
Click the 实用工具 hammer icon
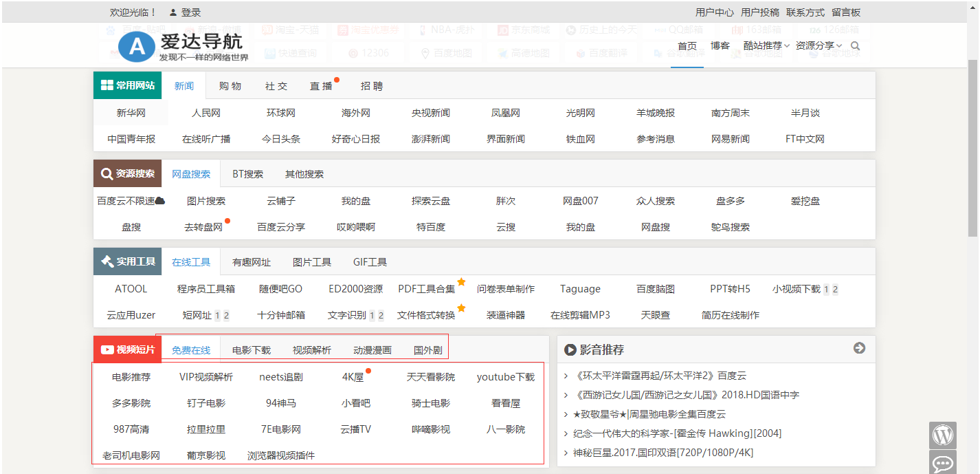pyautogui.click(x=107, y=262)
